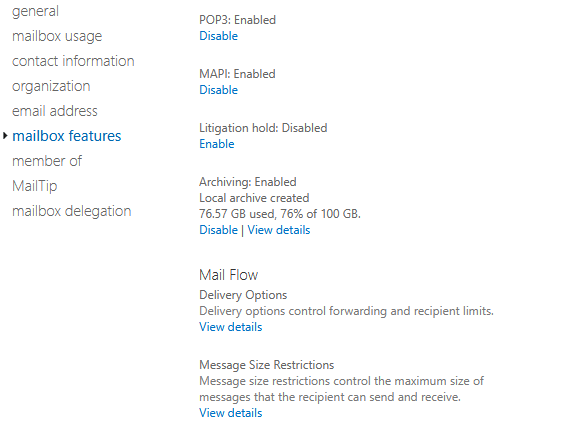Open the member of section
569x431 pixels.
(x=47, y=161)
